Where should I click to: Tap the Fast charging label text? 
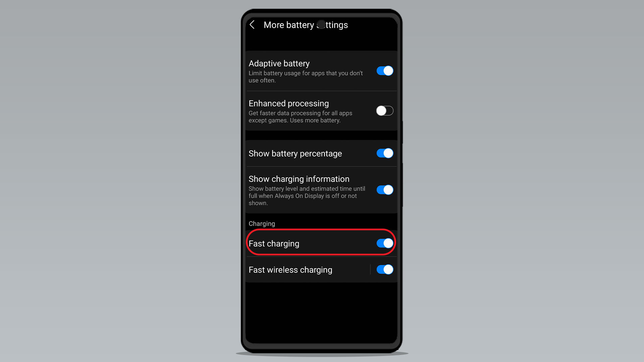tap(273, 243)
